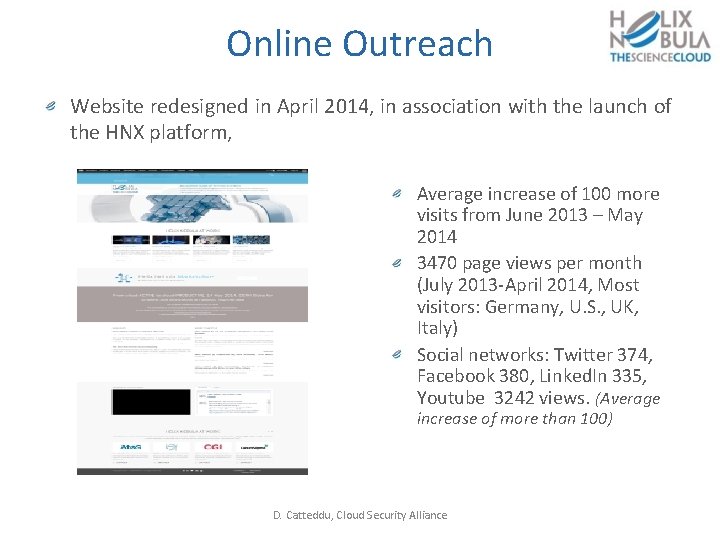Click the red CGI logo in website screenshot

point(213,447)
